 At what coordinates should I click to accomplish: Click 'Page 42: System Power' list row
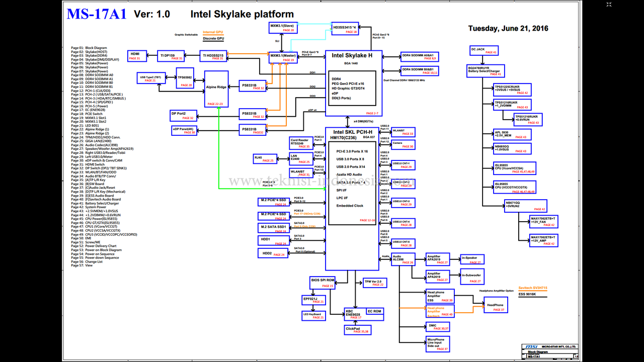point(89,207)
